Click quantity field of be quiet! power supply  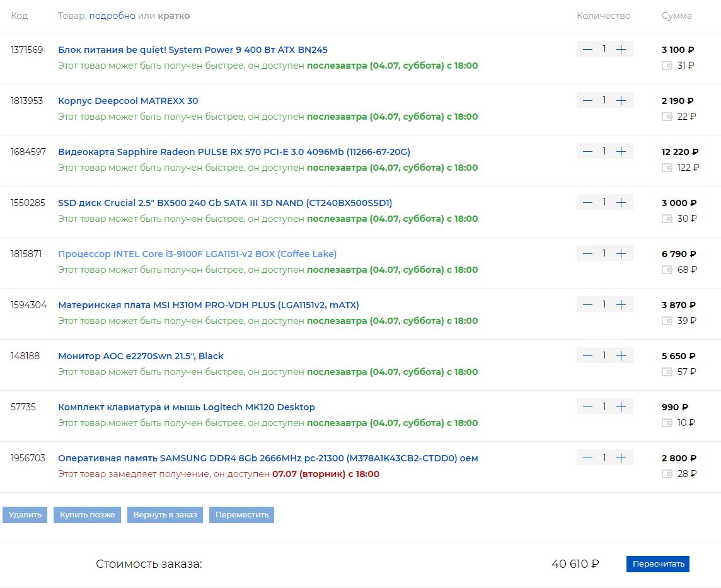[604, 49]
